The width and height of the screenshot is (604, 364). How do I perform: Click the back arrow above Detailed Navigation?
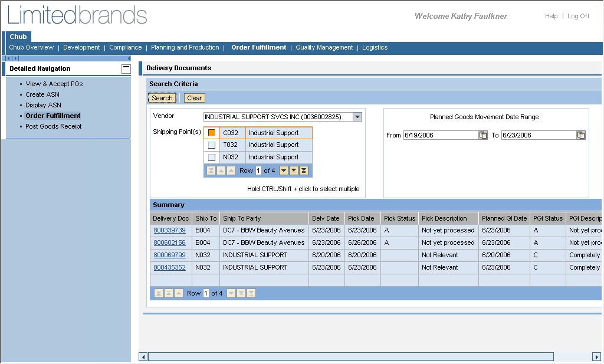[8, 58]
